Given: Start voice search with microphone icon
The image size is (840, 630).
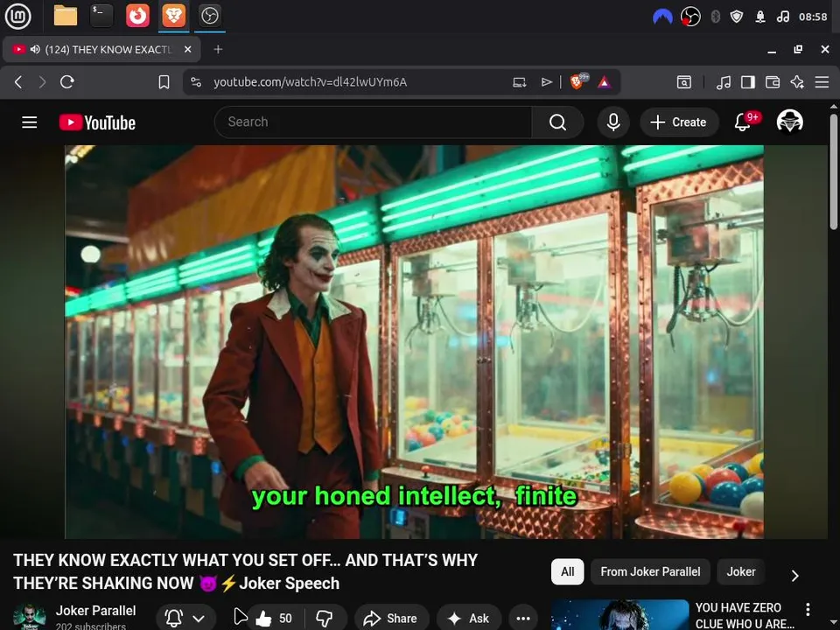Looking at the screenshot, I should 613,122.
